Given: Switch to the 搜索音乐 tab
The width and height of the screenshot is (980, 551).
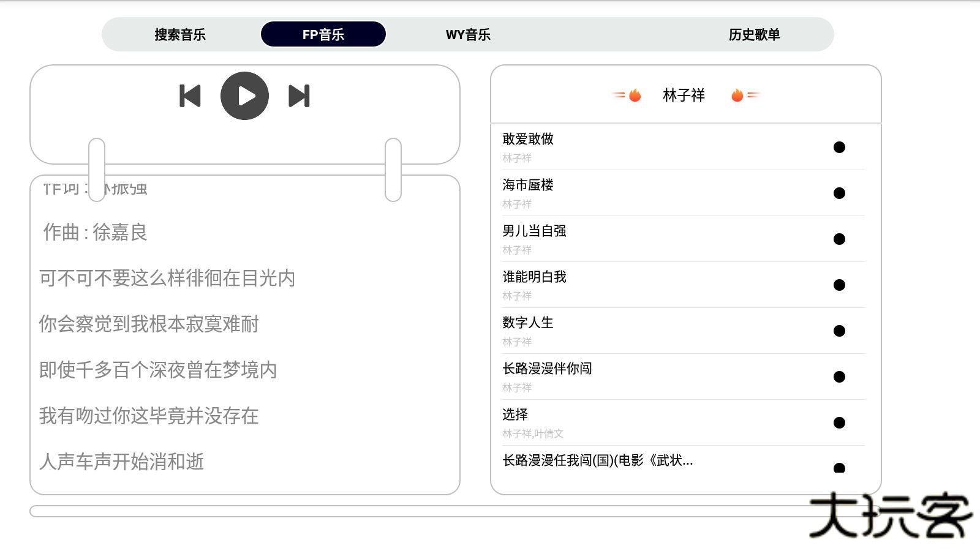Looking at the screenshot, I should click(179, 35).
